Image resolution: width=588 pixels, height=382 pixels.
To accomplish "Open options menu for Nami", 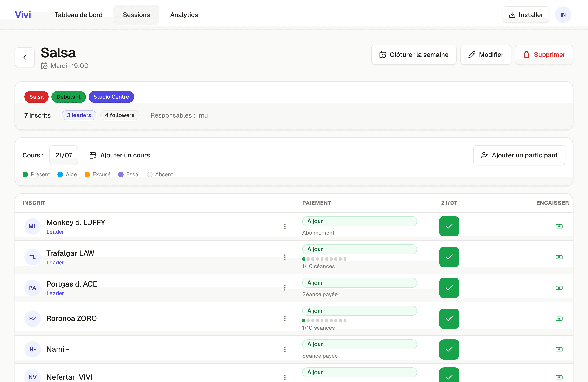I will click(x=285, y=349).
